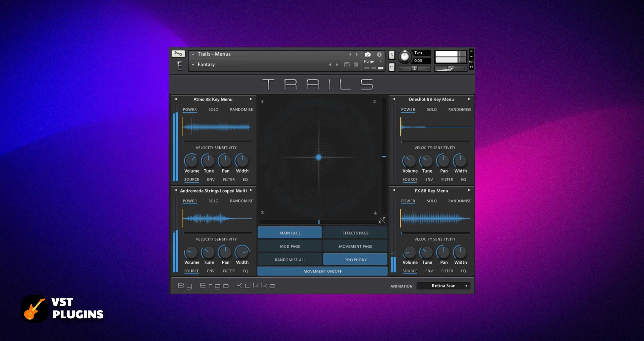Open the MAIN PAGE
Image resolution: width=644 pixels, height=341 pixels.
click(x=290, y=233)
